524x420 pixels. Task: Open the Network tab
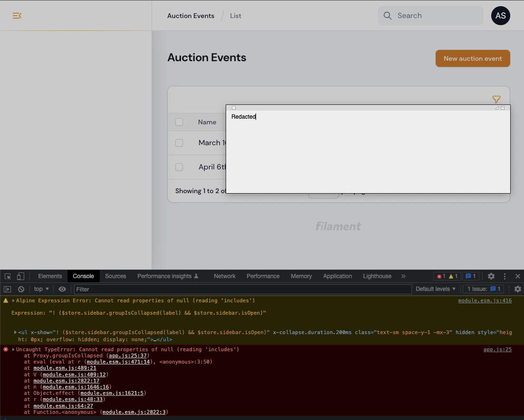225,276
